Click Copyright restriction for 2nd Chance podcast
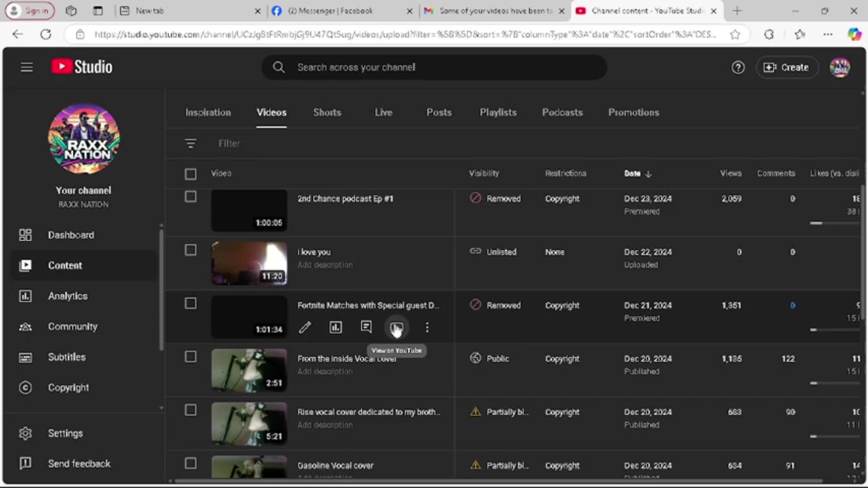Image resolution: width=868 pixels, height=488 pixels. tap(562, 199)
